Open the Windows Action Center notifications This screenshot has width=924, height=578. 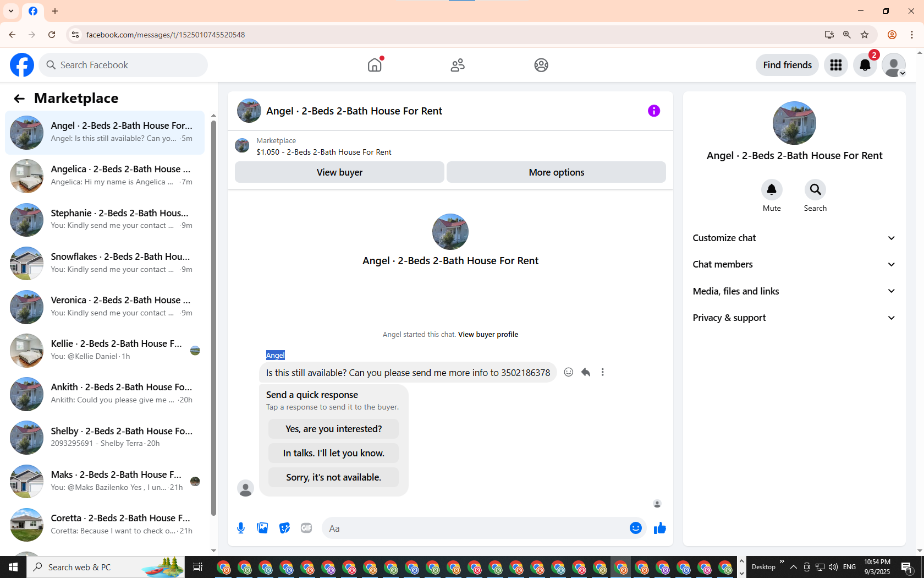pyautogui.click(x=908, y=567)
